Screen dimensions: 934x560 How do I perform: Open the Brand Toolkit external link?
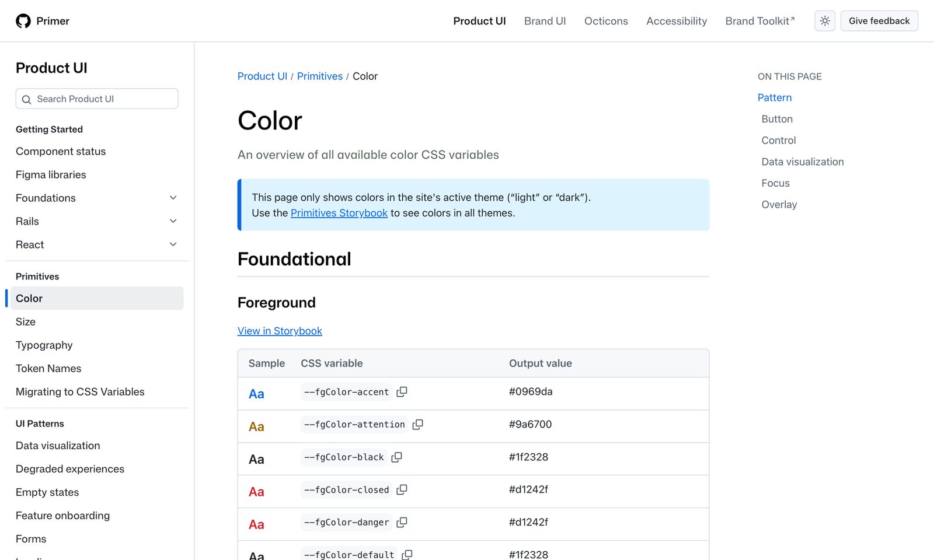coord(760,21)
